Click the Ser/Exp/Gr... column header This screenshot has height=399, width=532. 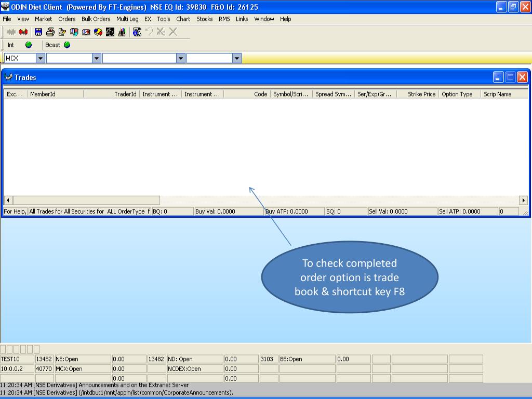(376, 94)
